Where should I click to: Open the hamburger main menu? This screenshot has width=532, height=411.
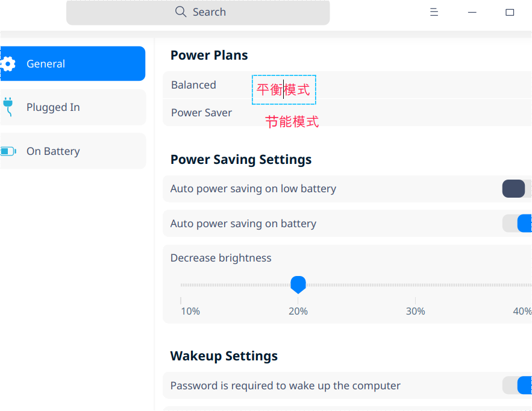tap(434, 12)
